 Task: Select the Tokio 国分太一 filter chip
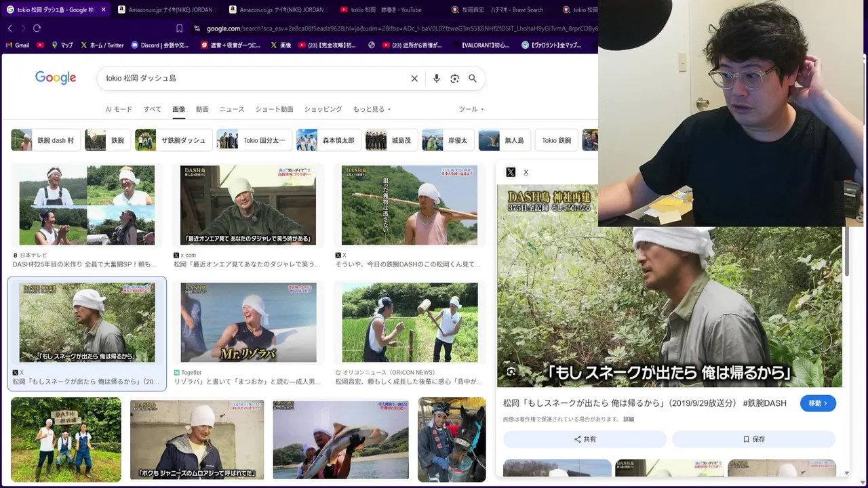click(254, 140)
